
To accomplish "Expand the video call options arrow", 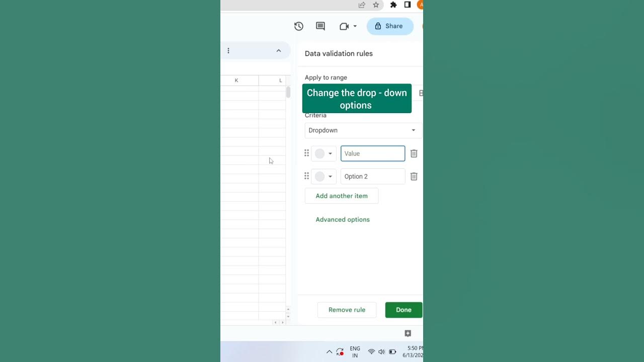I will (355, 26).
